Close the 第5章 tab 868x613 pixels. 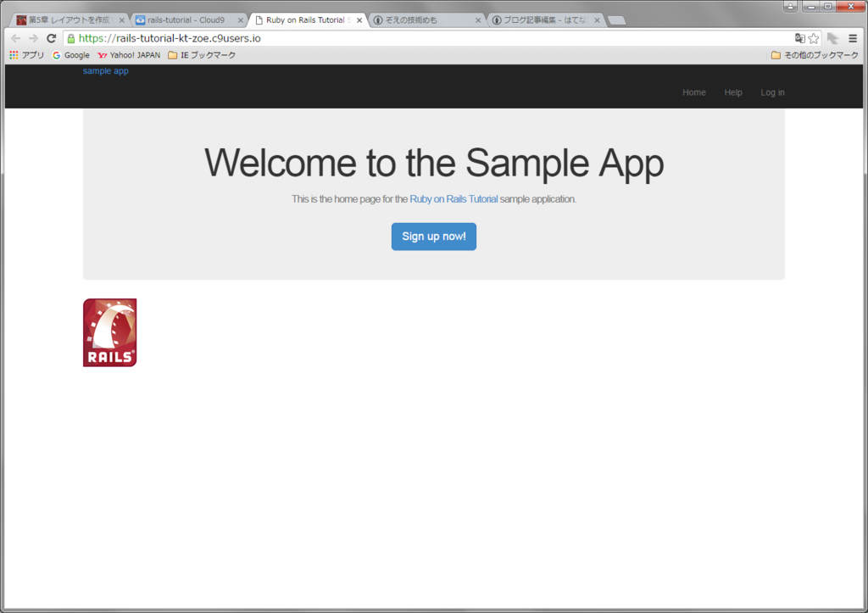122,20
